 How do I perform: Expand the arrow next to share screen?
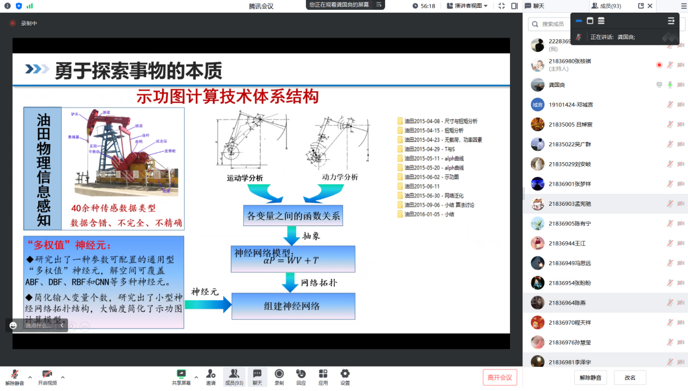(x=196, y=377)
